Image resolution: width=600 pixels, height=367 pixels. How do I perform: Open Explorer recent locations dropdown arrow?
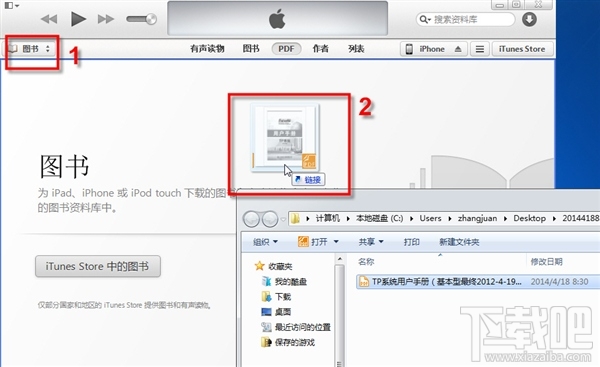(283, 219)
